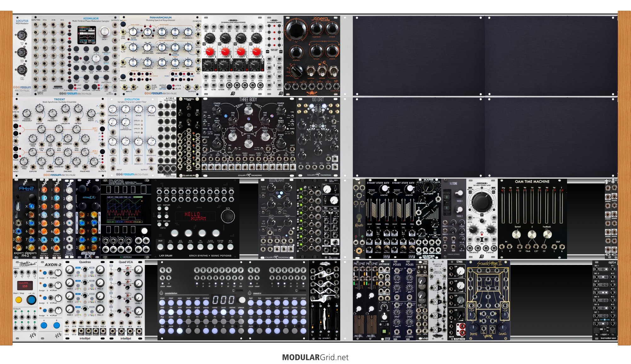The height and width of the screenshot is (364, 631).
Task: Toggle constellation mute button
Action: 171,331
